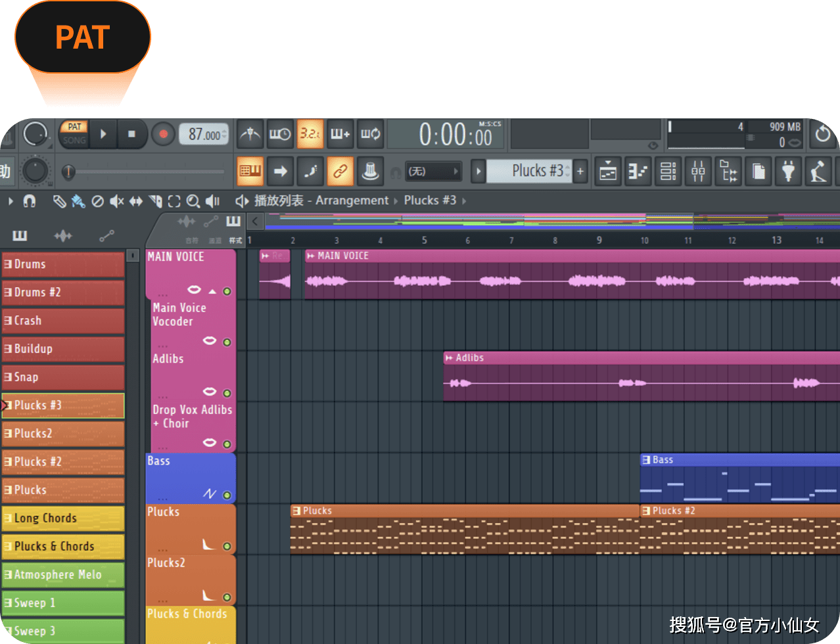Open the Playlist window

[608, 172]
